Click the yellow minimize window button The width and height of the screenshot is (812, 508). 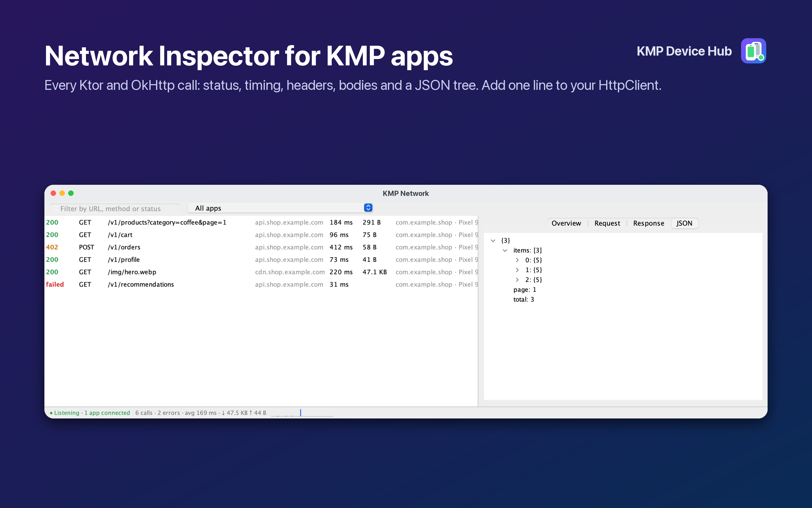click(62, 193)
